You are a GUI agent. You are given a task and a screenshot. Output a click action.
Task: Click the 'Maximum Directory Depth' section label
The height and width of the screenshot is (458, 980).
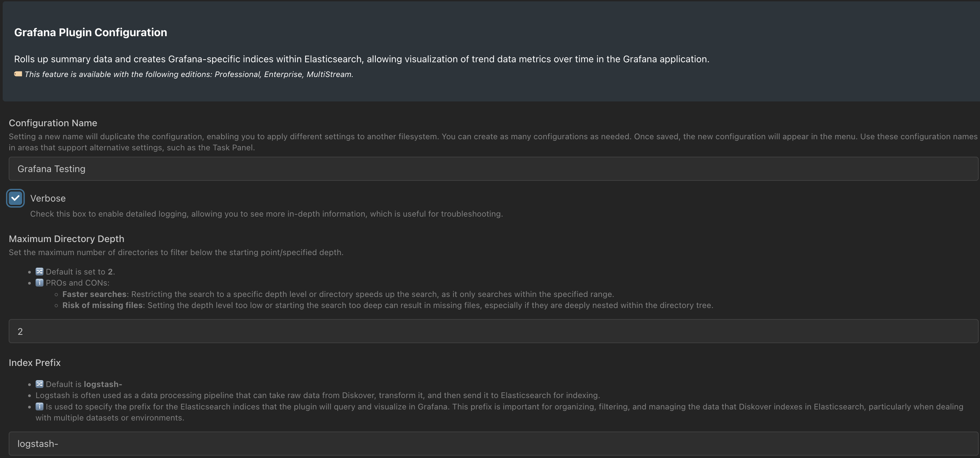pos(67,239)
